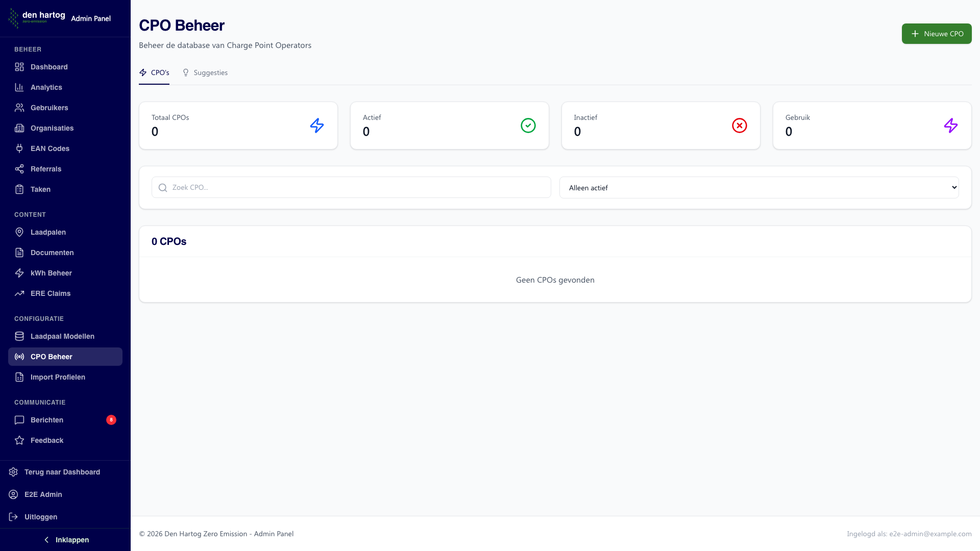Click the Berichten unread badge

pyautogui.click(x=111, y=420)
